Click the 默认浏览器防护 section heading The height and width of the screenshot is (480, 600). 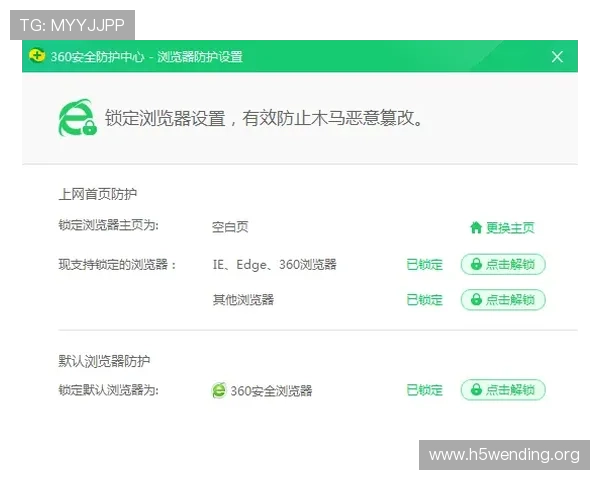104,361
